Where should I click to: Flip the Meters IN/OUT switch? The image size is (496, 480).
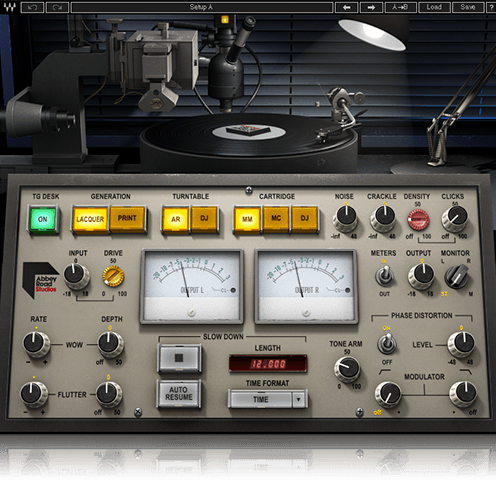pyautogui.click(x=384, y=276)
